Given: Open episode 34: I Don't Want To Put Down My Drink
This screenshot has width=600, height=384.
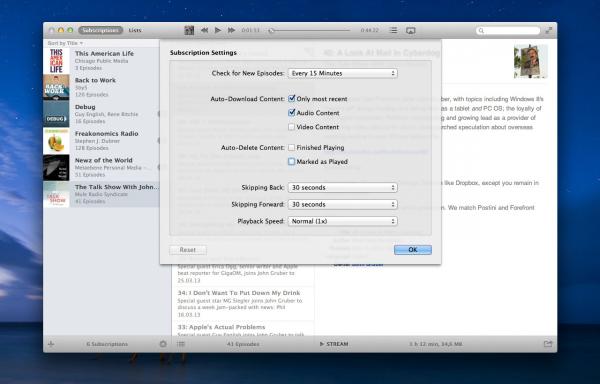Looking at the screenshot, I should (243, 304).
